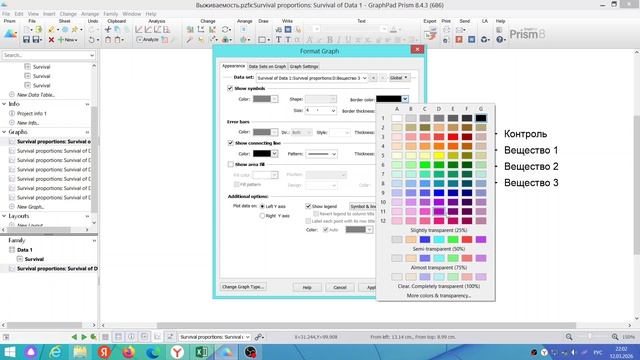The height and width of the screenshot is (360, 640).
Task: Open the Insert menu
Action: 49,13
